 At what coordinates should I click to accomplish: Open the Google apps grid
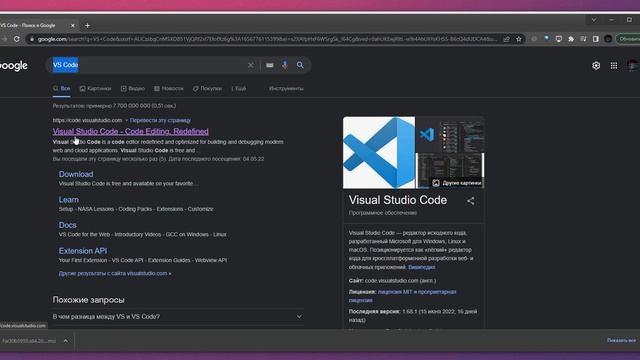pos(614,65)
